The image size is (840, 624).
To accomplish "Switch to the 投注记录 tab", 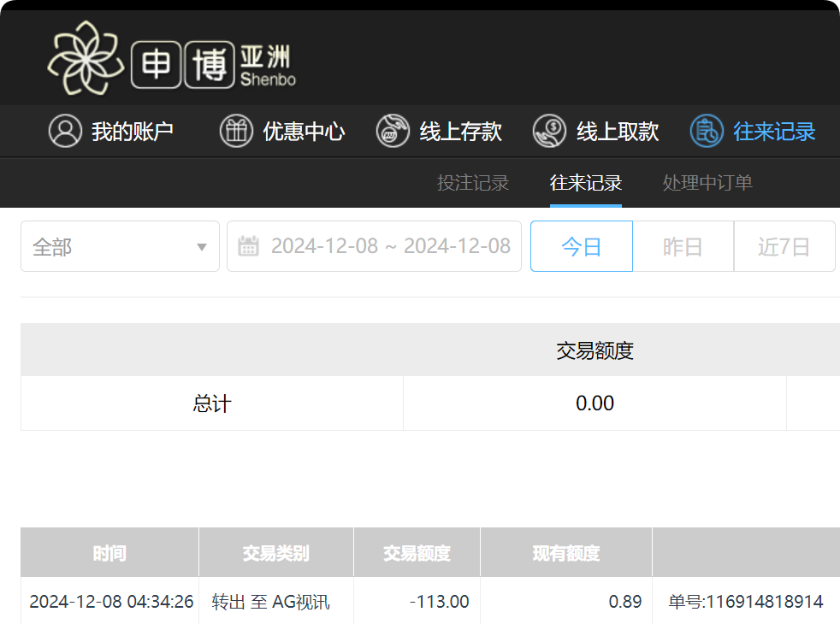I will click(x=473, y=183).
